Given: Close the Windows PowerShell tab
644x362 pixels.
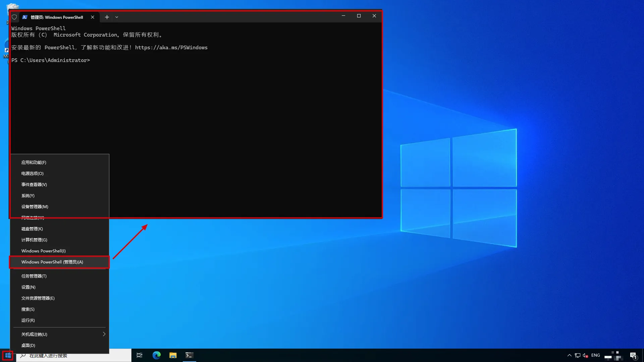Looking at the screenshot, I should pos(93,17).
